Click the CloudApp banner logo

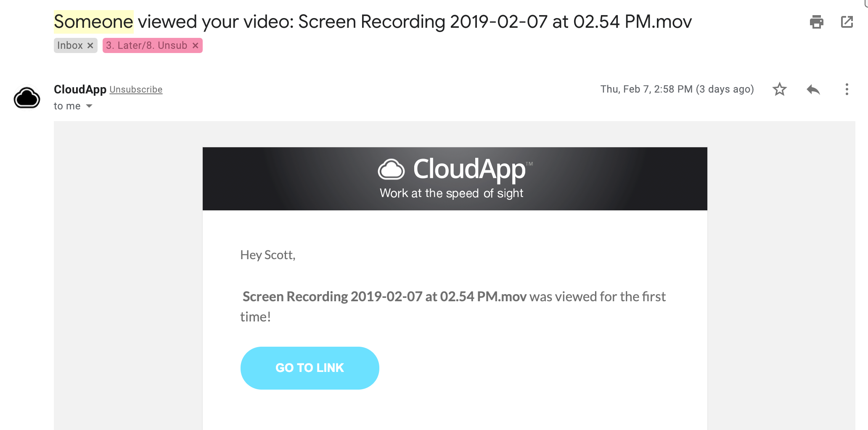pyautogui.click(x=455, y=169)
